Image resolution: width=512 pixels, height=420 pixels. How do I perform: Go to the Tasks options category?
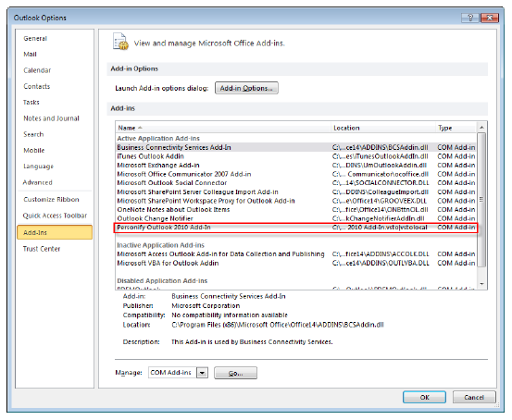click(x=31, y=102)
